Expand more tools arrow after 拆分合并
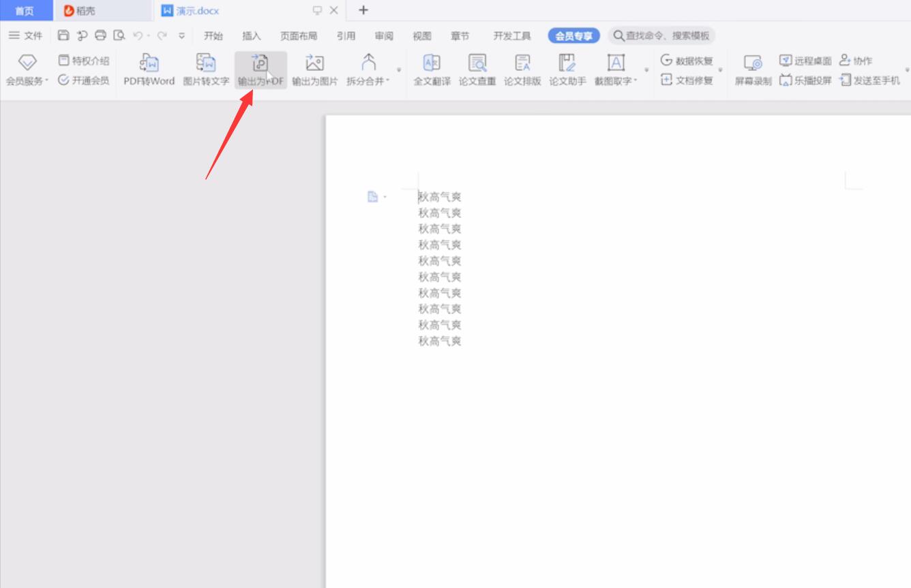This screenshot has height=588, width=911. (x=400, y=70)
